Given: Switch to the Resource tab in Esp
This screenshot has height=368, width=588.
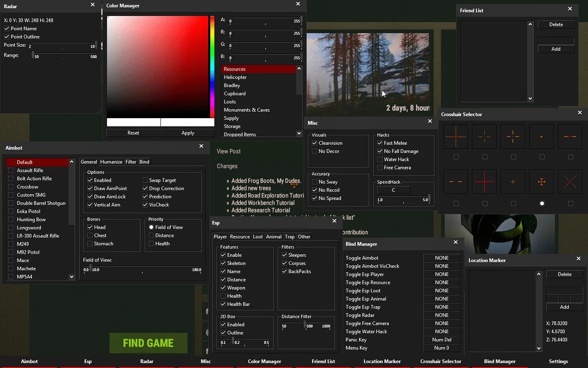Looking at the screenshot, I should [x=240, y=237].
